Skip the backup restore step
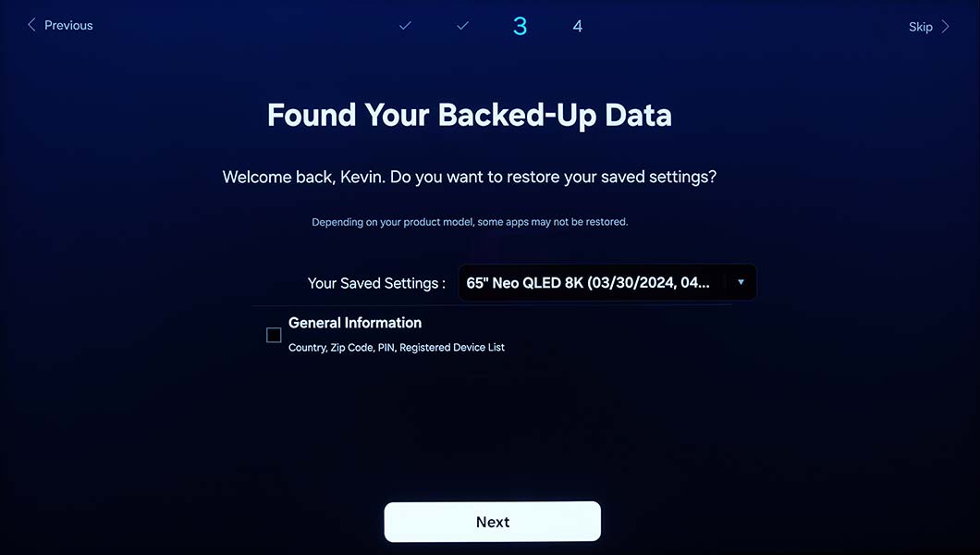Image resolution: width=980 pixels, height=555 pixels. (x=921, y=26)
